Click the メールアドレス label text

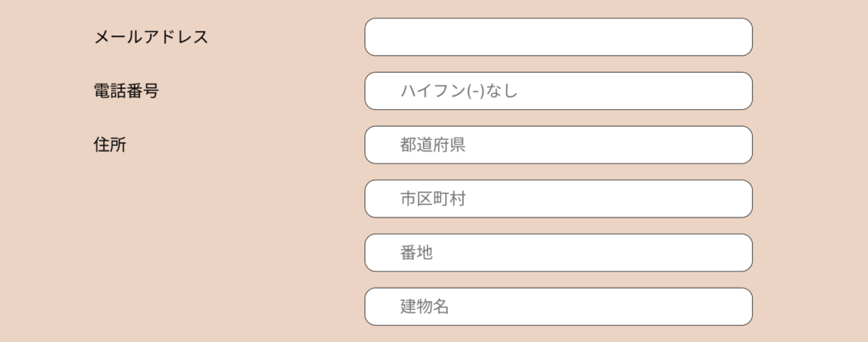tap(151, 37)
